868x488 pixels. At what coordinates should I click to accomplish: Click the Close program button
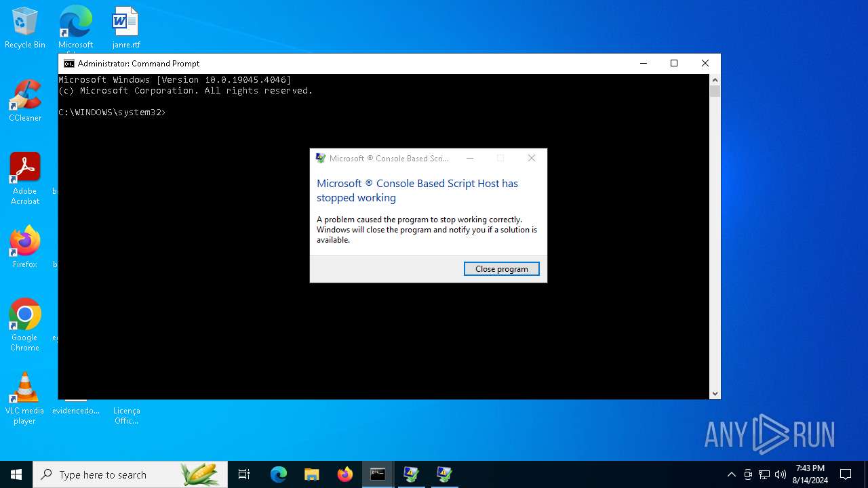[x=501, y=269]
